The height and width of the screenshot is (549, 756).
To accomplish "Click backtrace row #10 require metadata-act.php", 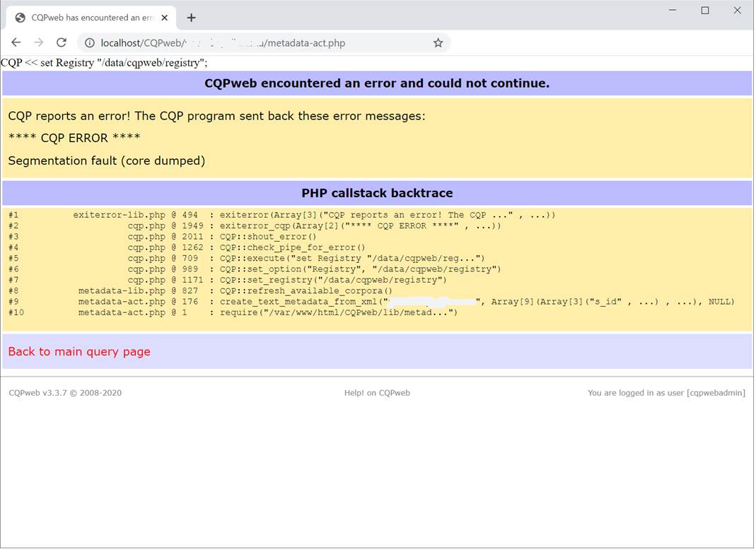I will [x=233, y=312].
